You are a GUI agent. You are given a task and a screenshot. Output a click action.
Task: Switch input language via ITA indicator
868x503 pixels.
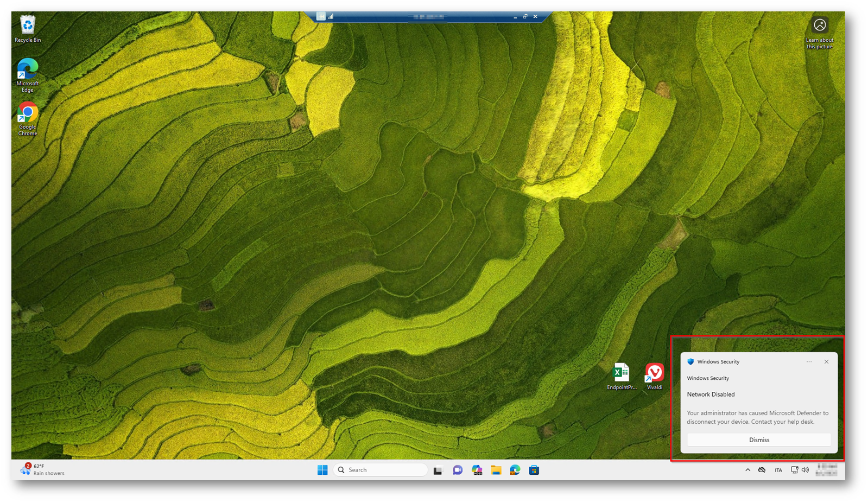pos(778,470)
